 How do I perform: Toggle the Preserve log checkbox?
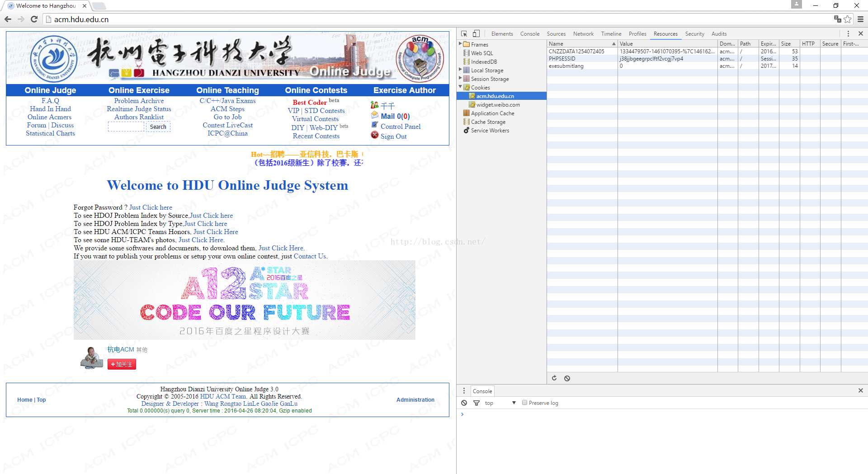(524, 403)
